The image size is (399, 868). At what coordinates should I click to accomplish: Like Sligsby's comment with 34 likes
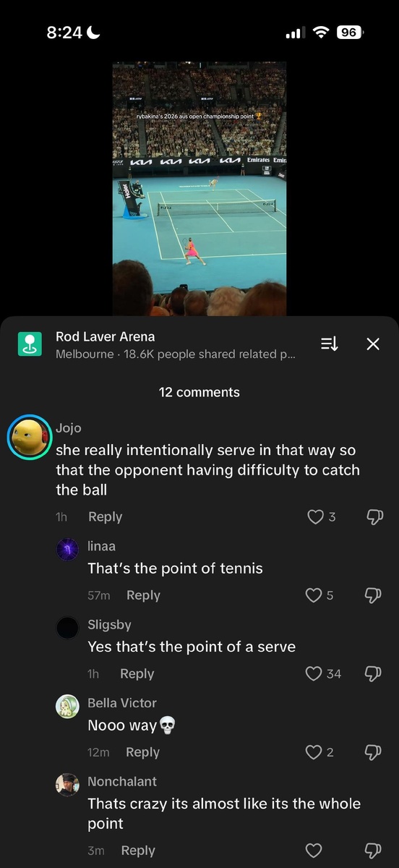coord(313,673)
